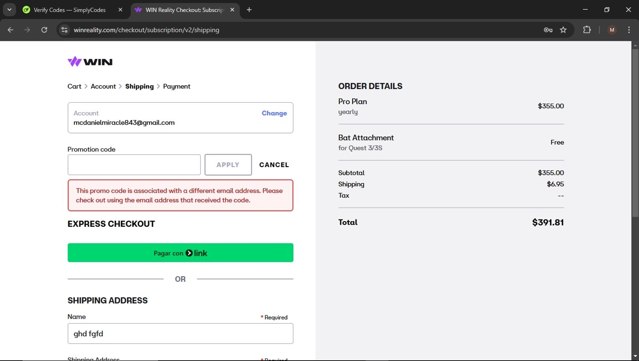This screenshot has height=361, width=639.
Task: Apply the promotion code
Action: (x=228, y=165)
